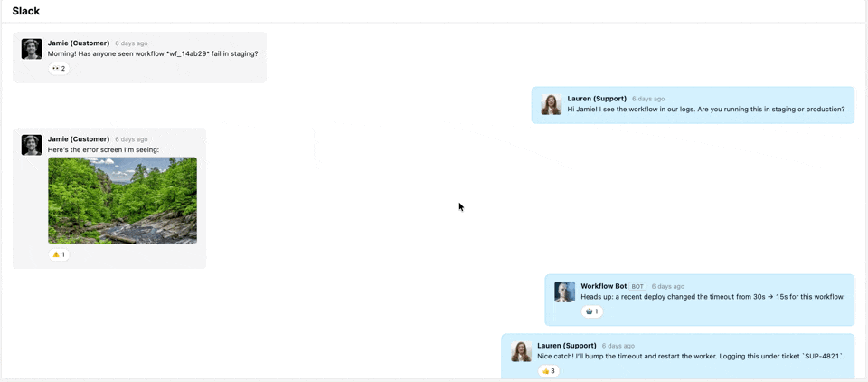Click the timestamp on the Workflow Bot message

coord(667,286)
